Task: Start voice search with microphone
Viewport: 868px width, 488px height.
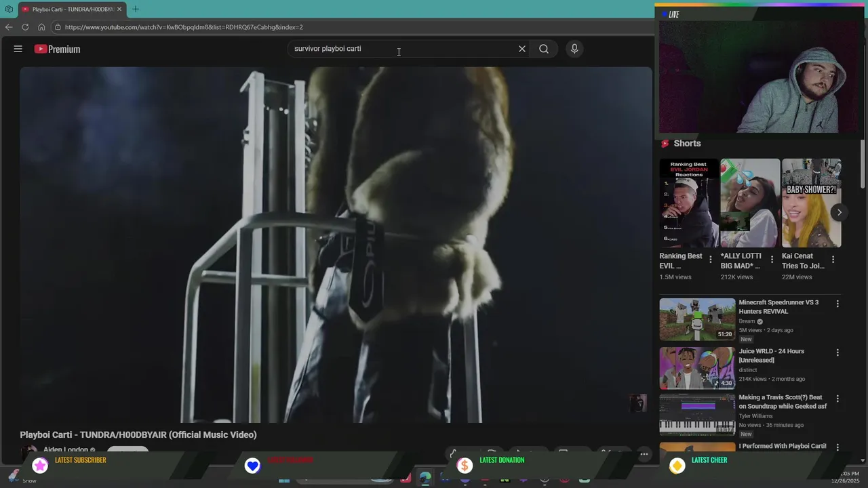Action: [574, 49]
